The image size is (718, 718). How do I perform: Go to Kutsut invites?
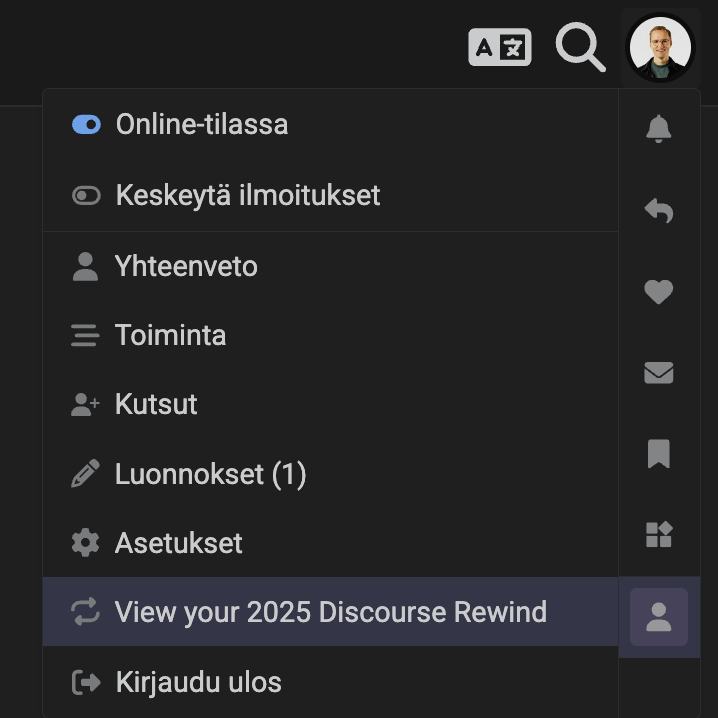[156, 404]
